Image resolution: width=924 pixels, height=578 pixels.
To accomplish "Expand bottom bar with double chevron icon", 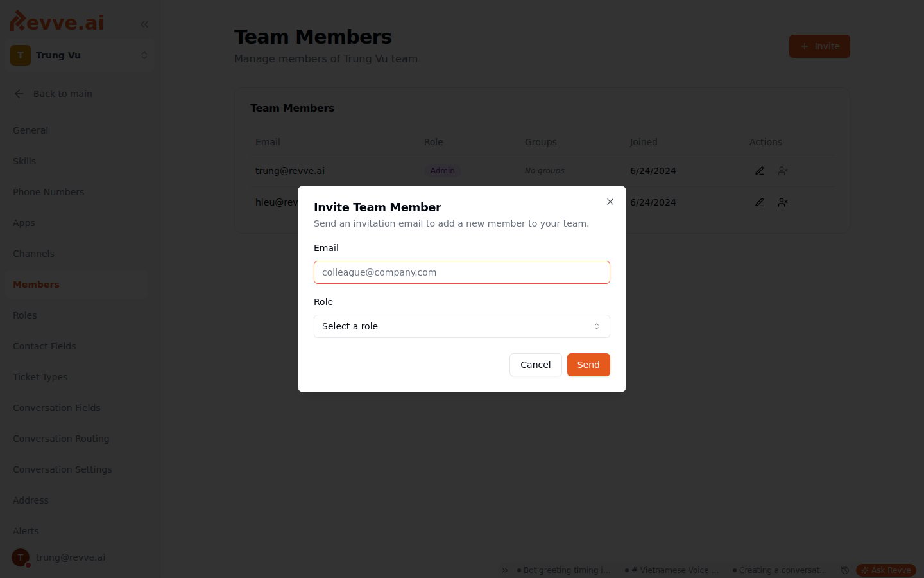I will [x=505, y=570].
